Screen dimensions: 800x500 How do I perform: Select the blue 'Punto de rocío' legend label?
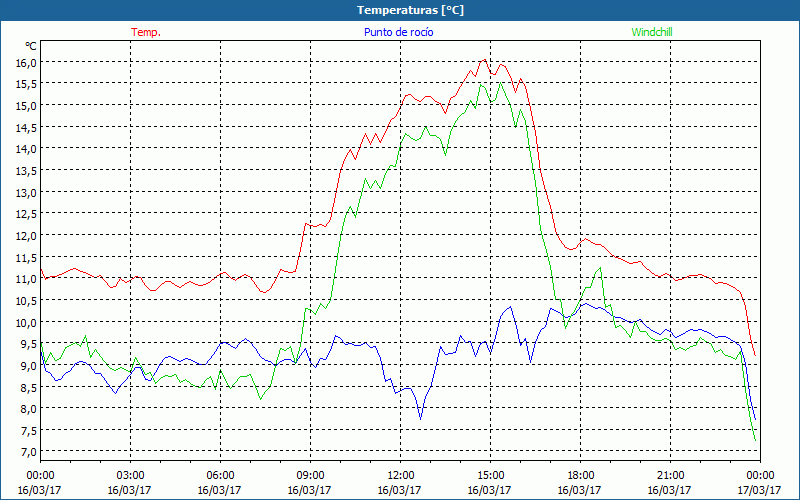pyautogui.click(x=398, y=32)
